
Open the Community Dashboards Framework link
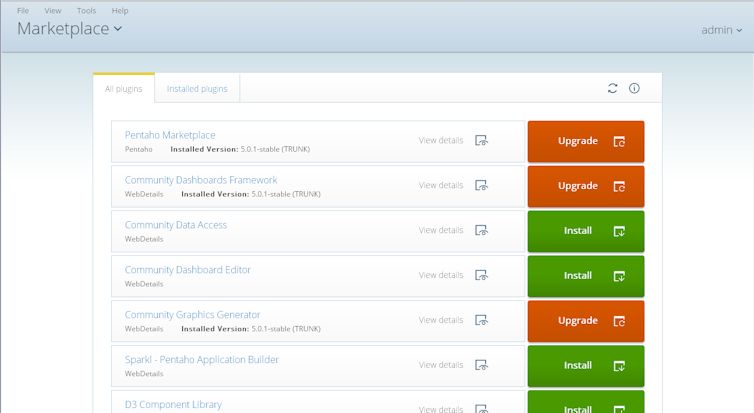click(x=201, y=180)
